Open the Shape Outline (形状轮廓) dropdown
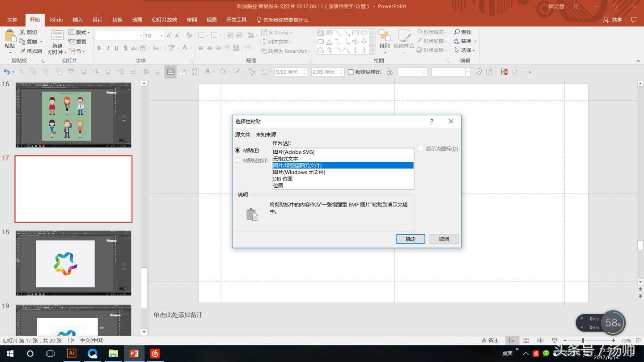This screenshot has width=644, height=362. pyautogui.click(x=432, y=41)
